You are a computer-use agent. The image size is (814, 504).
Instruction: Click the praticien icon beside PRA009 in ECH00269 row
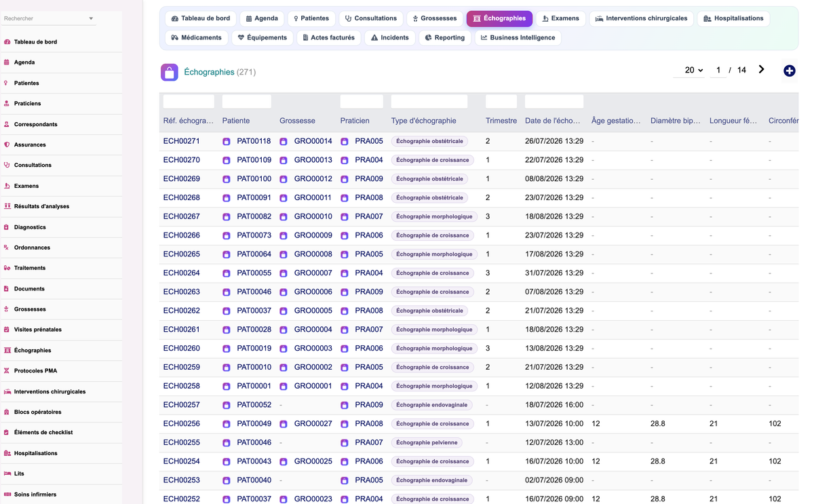[x=345, y=179]
